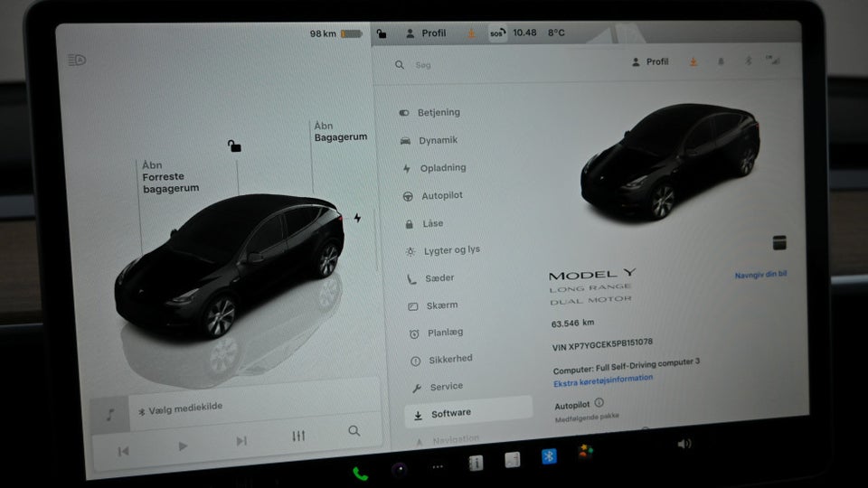Start media playback
868x488 pixels.
click(x=183, y=446)
